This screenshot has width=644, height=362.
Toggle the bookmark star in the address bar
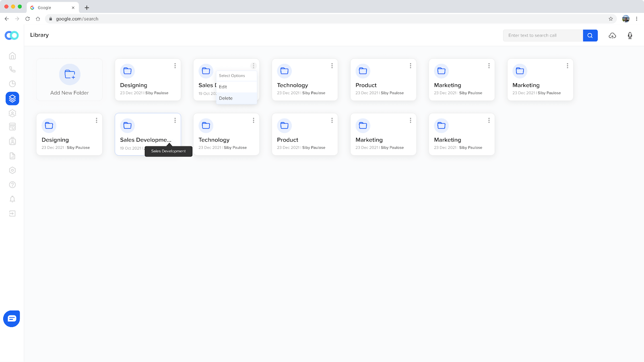(611, 19)
